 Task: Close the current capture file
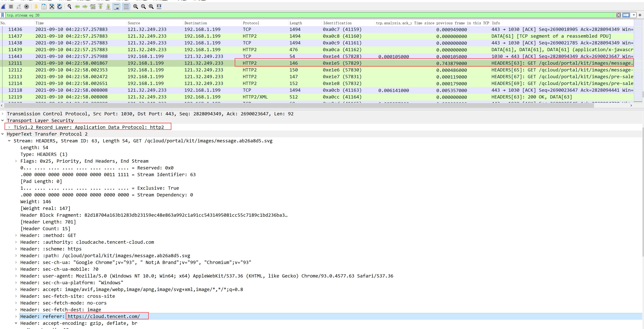(x=52, y=7)
